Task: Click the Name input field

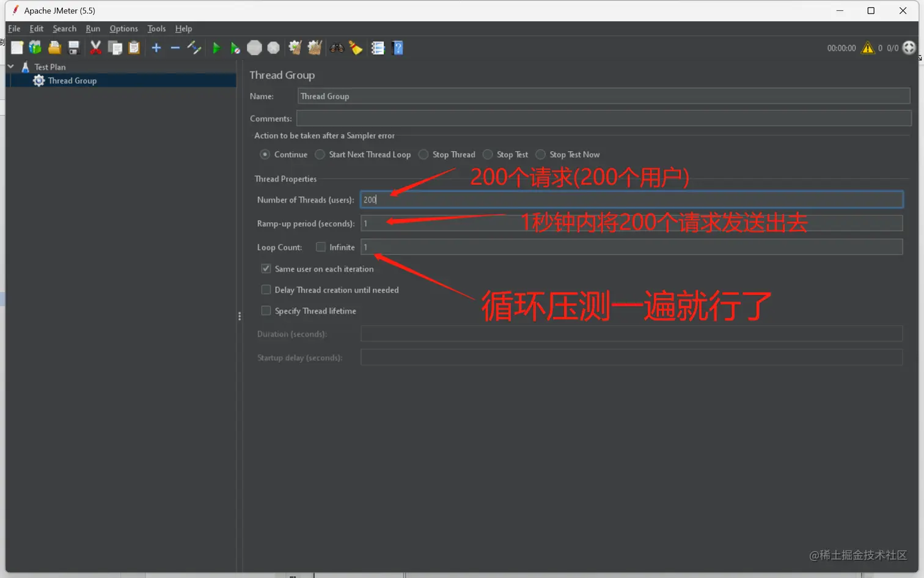Action: [604, 96]
